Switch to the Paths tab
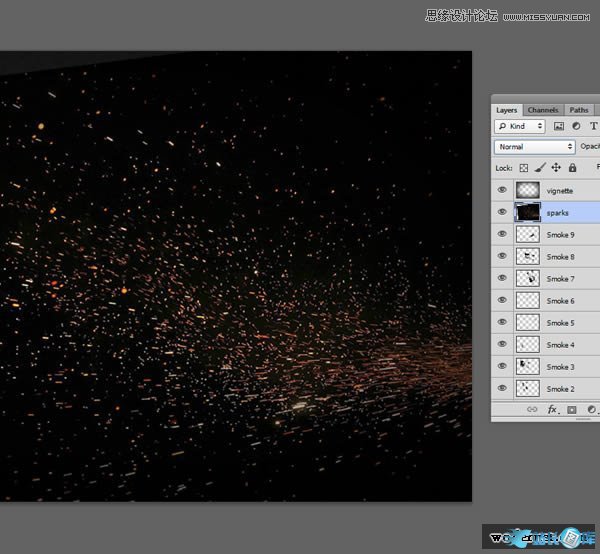Screen dimensions: 600x554 tap(579, 110)
